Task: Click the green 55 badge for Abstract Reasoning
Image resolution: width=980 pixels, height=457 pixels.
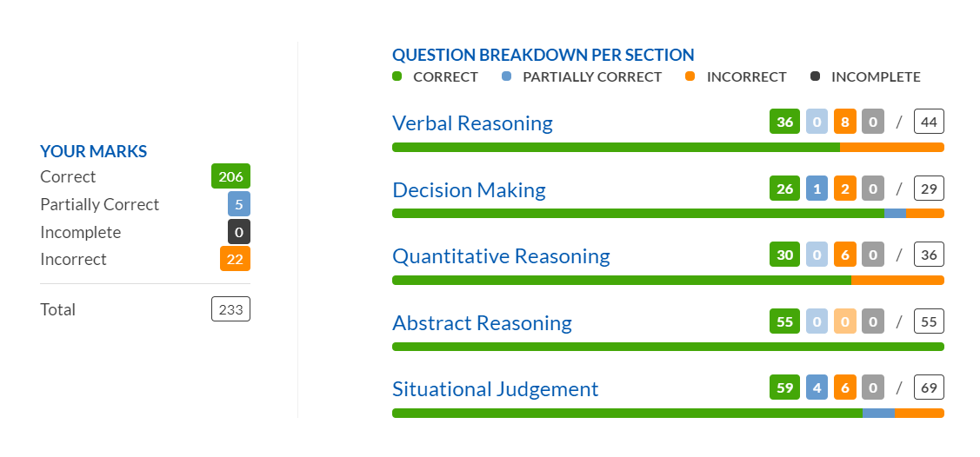Action: (x=785, y=321)
